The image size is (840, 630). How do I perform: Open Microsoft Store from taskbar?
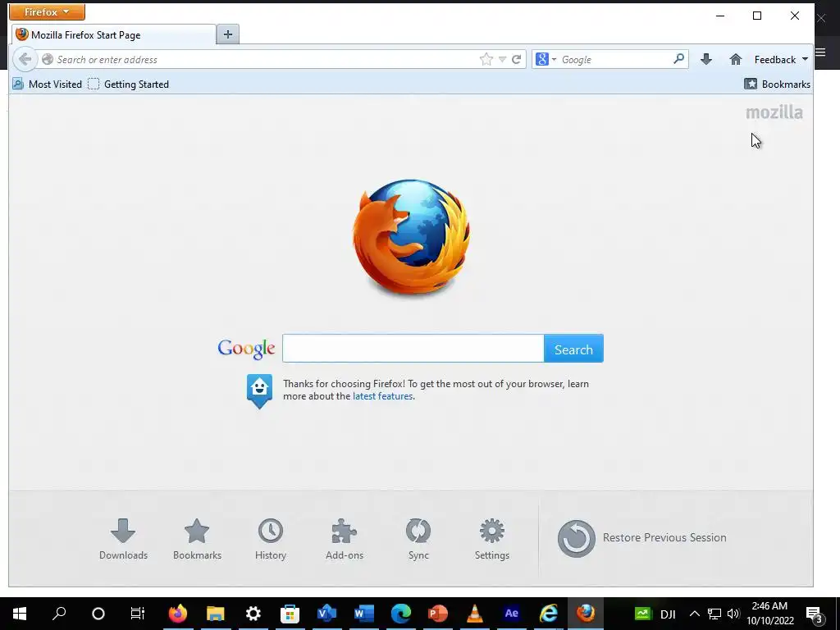[290, 614]
